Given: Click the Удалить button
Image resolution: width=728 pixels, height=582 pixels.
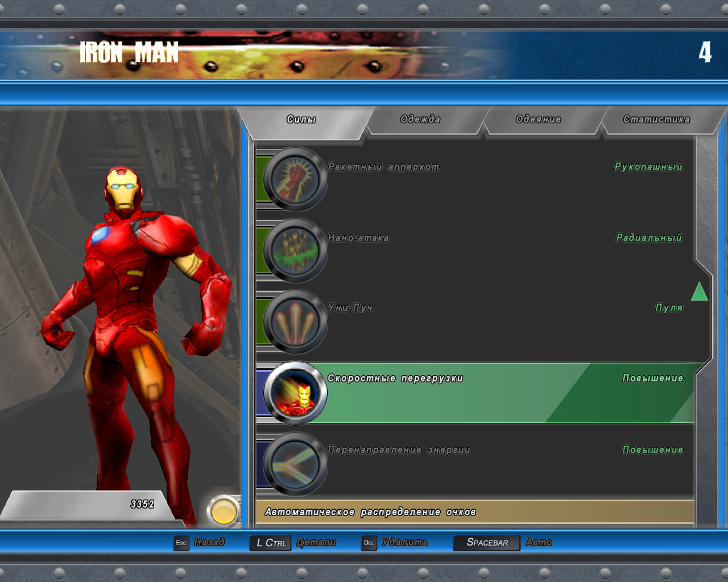Looking at the screenshot, I should (405, 542).
